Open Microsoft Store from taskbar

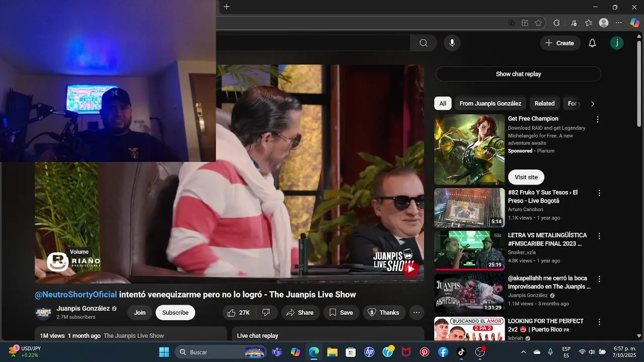point(351,352)
